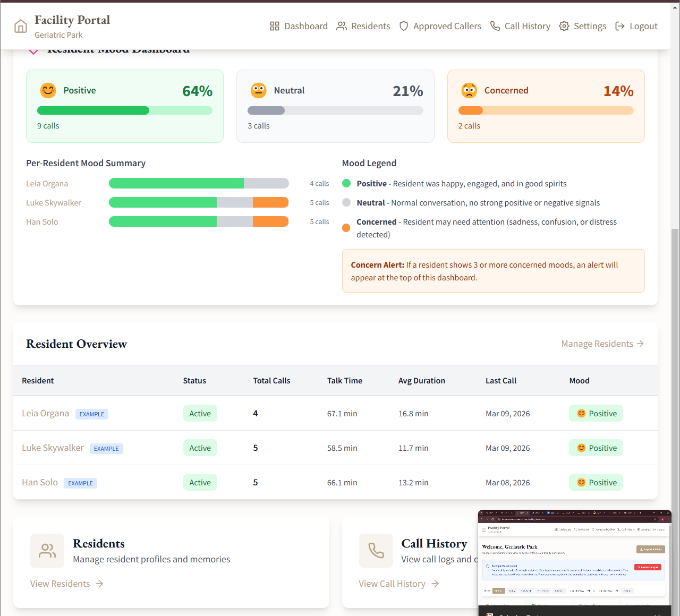Click the phone icon in Call History card

pyautogui.click(x=376, y=551)
